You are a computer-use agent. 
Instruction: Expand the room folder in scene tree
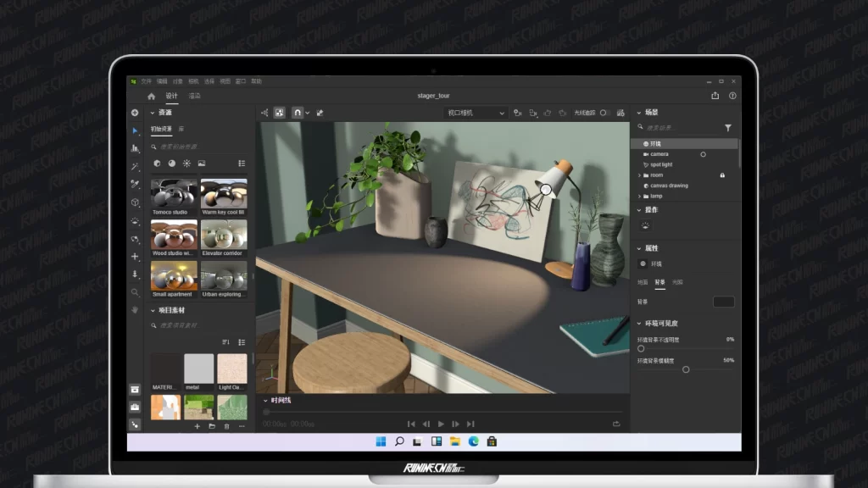tap(639, 175)
